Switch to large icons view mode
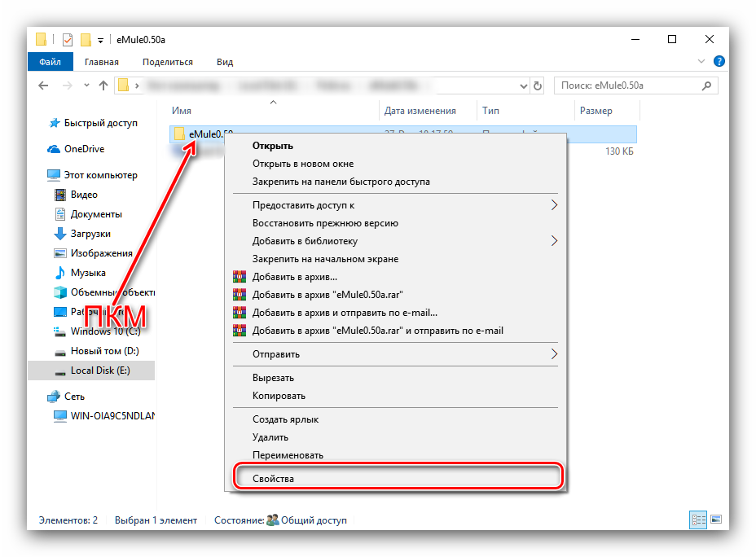756x557 pixels. 716,520
